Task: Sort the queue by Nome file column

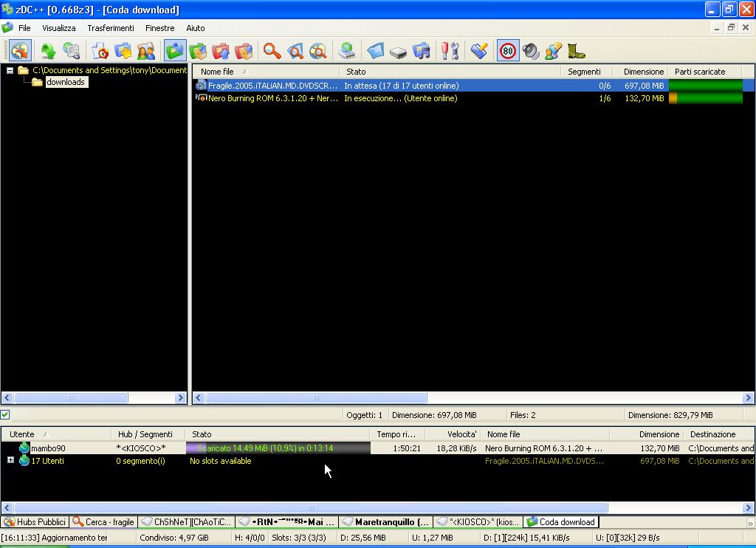Action: 217,72
